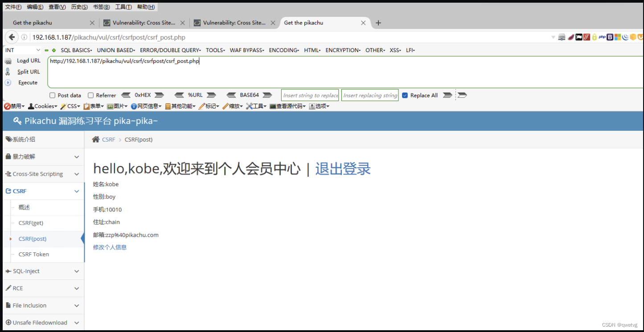Screen dimensions: 644x332
Task: Click the 退出登录 logout link
Action: 343,169
